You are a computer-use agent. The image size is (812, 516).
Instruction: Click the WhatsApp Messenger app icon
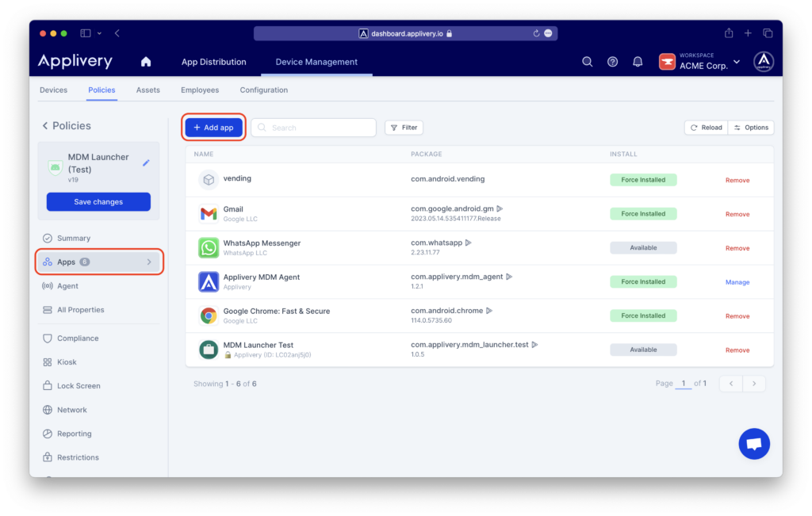pos(209,247)
